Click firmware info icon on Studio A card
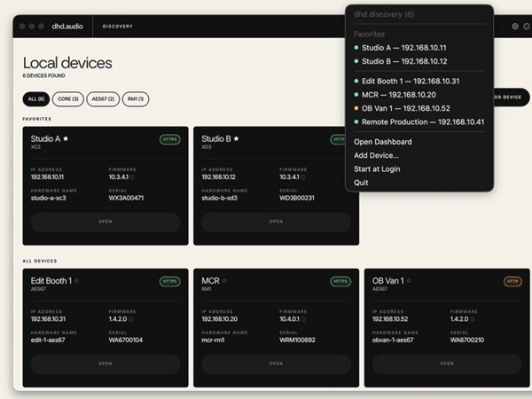532x399 pixels. click(132, 177)
